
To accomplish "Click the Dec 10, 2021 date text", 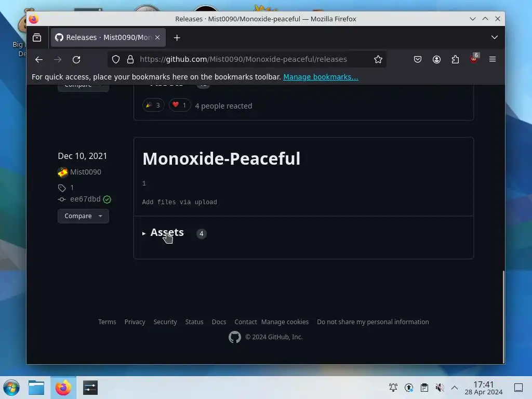I will [x=83, y=156].
